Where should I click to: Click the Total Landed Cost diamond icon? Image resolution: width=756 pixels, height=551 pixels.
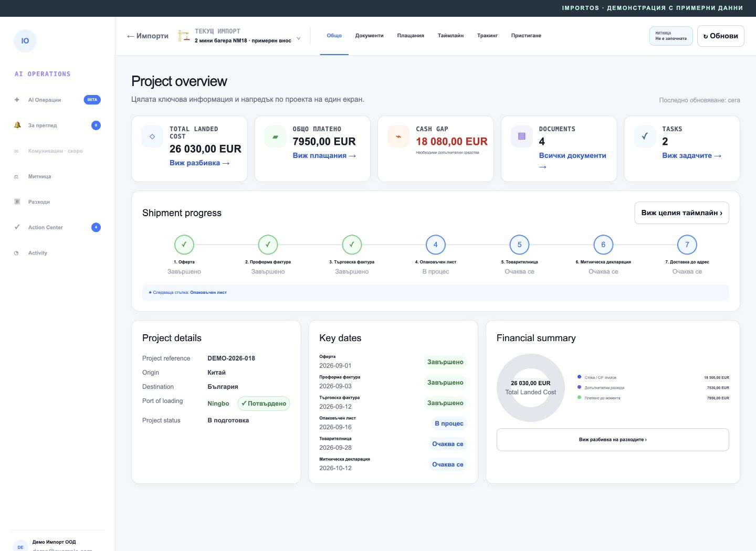point(152,136)
